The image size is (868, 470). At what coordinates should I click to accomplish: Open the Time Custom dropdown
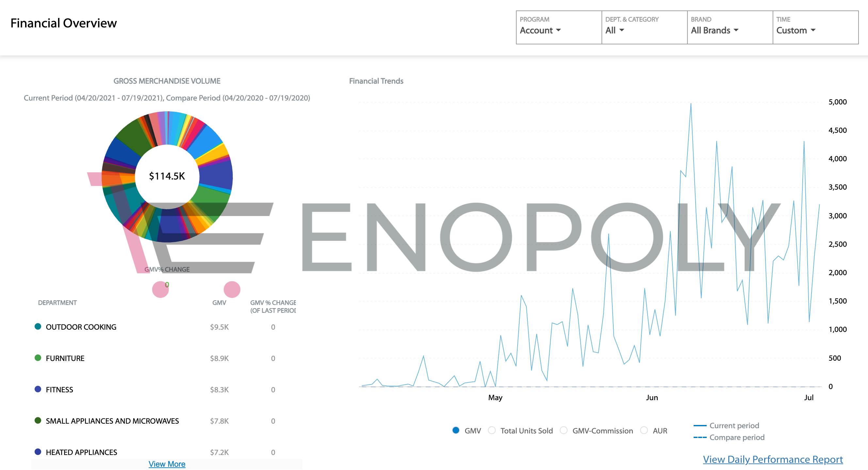(815, 27)
